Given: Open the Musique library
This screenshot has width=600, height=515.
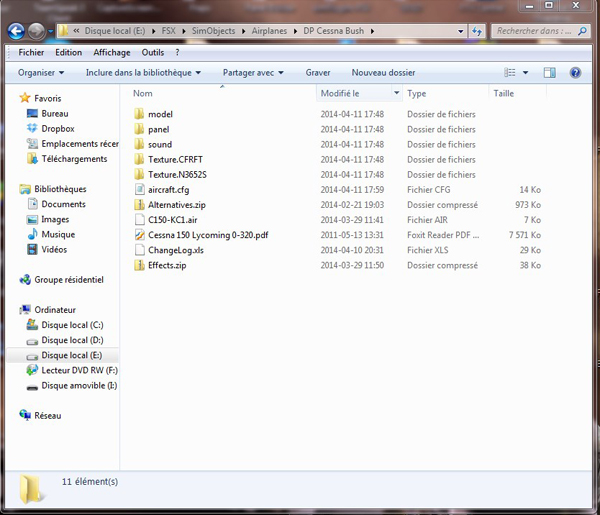Looking at the screenshot, I should (x=58, y=234).
